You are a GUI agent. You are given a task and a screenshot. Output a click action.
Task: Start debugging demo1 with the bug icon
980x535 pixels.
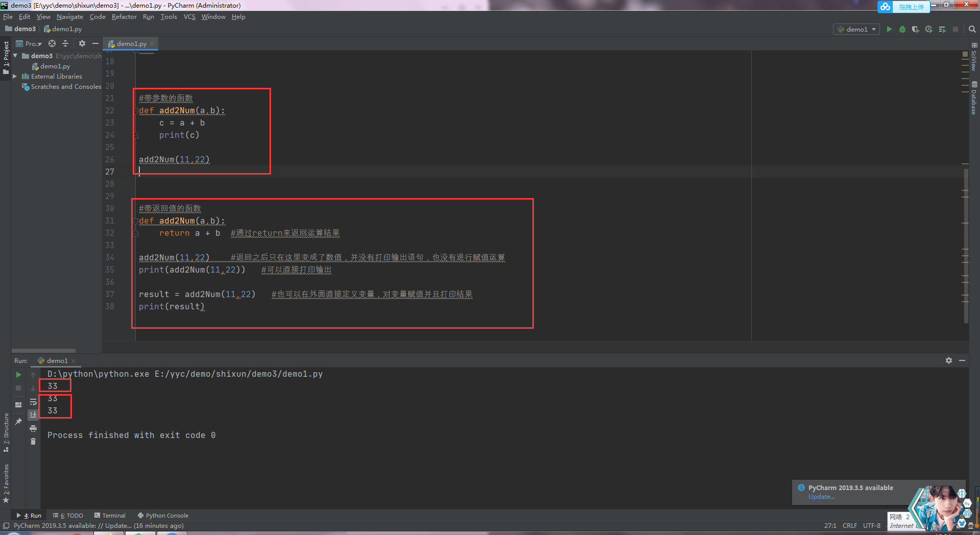click(902, 29)
